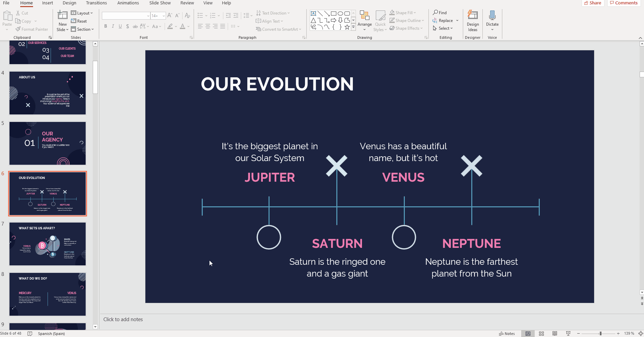Adjust the zoom slider handle
Image resolution: width=644 pixels, height=337 pixels.
[x=600, y=334]
